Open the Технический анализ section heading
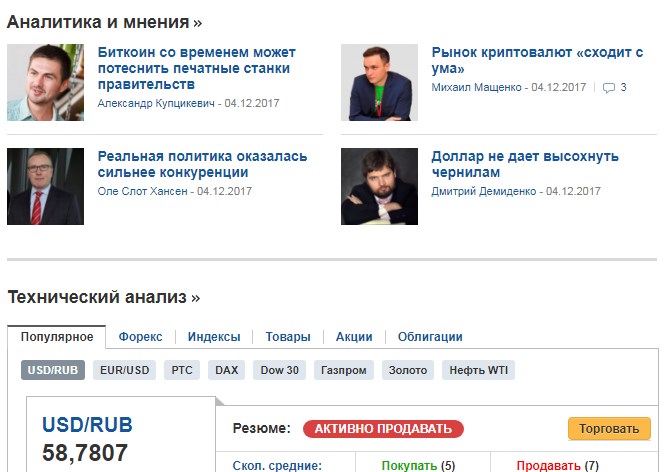672x472 pixels. pos(104,297)
